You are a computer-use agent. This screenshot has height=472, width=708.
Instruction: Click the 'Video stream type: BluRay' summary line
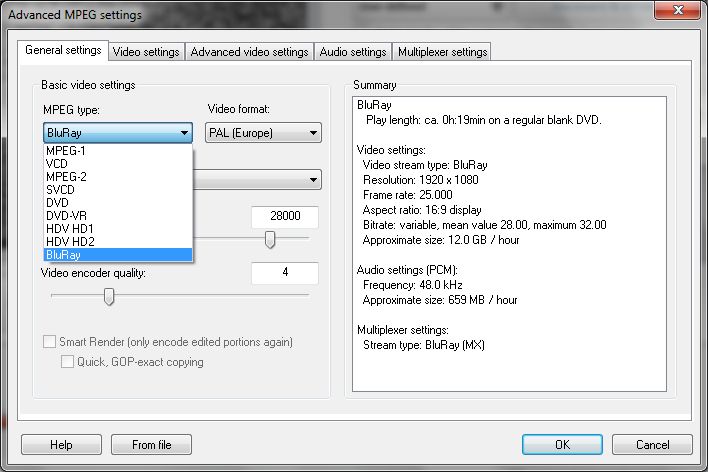(x=425, y=165)
